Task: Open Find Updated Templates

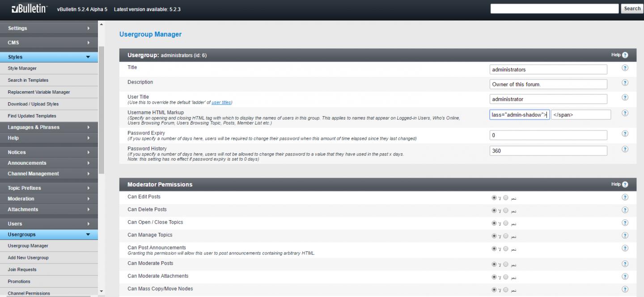Action: [x=49, y=116]
